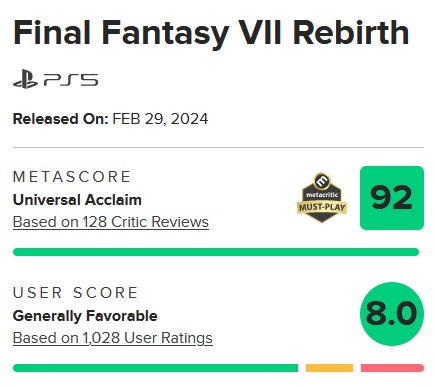435x387 pixels.
Task: Click the circular 'm' logo atop badge
Action: click(x=322, y=181)
